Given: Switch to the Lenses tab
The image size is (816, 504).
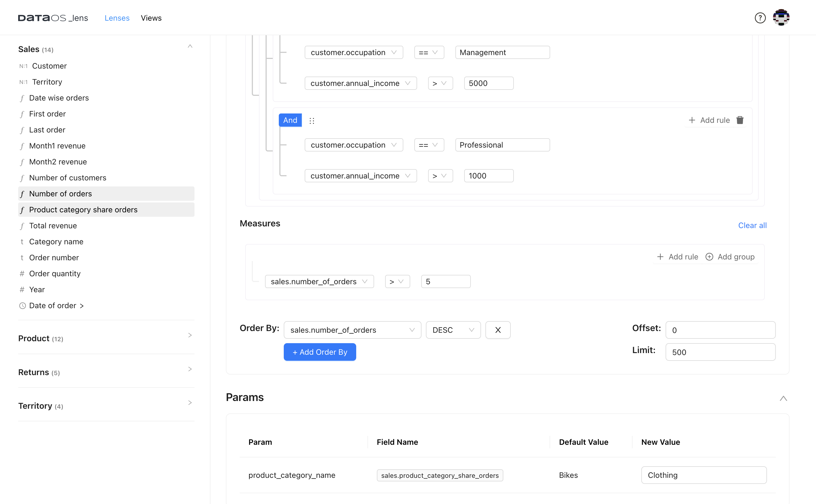Looking at the screenshot, I should click(117, 18).
